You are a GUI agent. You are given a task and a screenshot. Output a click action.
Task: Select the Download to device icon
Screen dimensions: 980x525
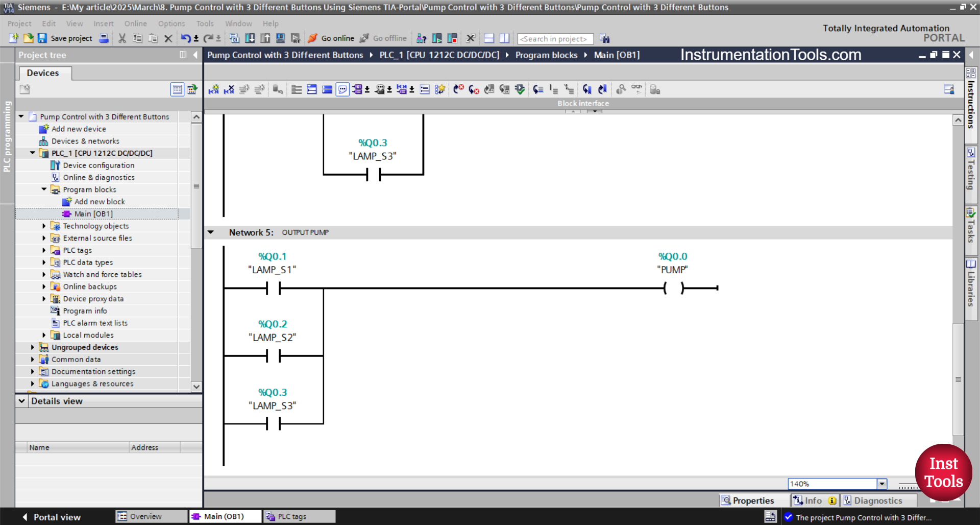click(x=250, y=38)
